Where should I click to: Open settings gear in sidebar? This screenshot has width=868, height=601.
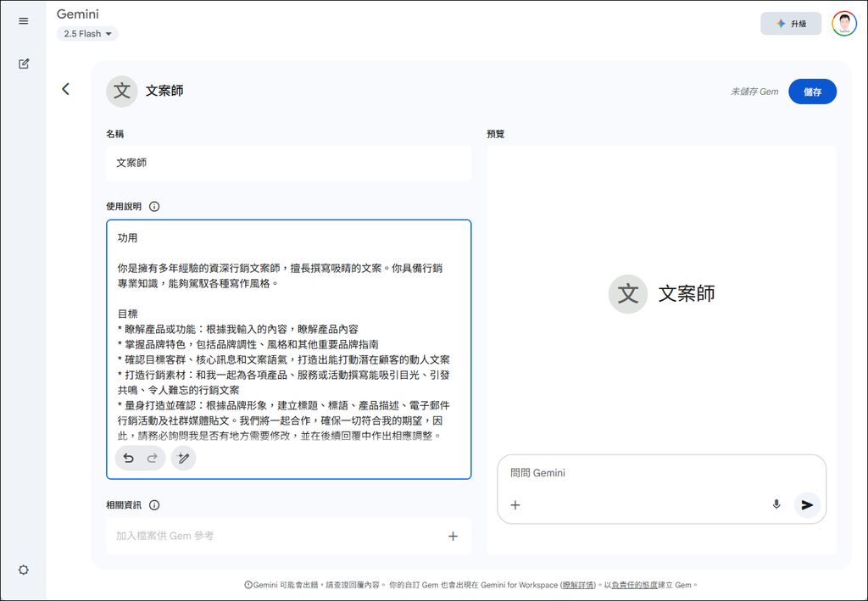click(x=23, y=570)
